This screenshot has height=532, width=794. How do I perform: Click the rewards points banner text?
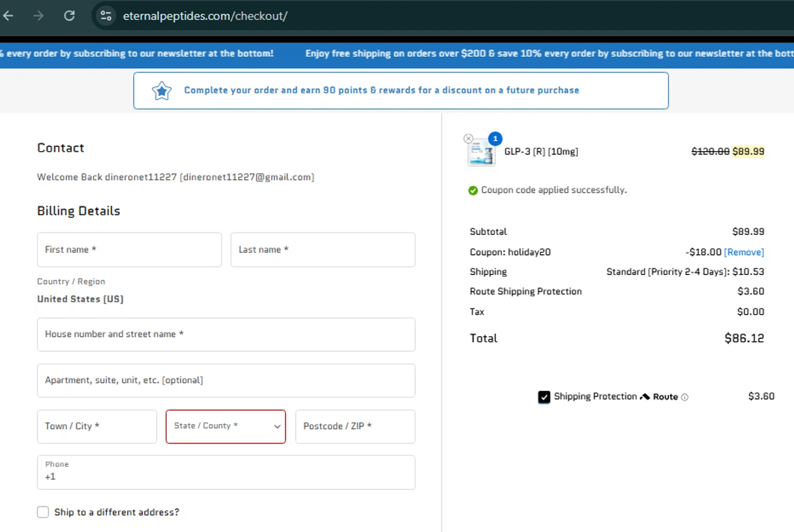coord(382,90)
